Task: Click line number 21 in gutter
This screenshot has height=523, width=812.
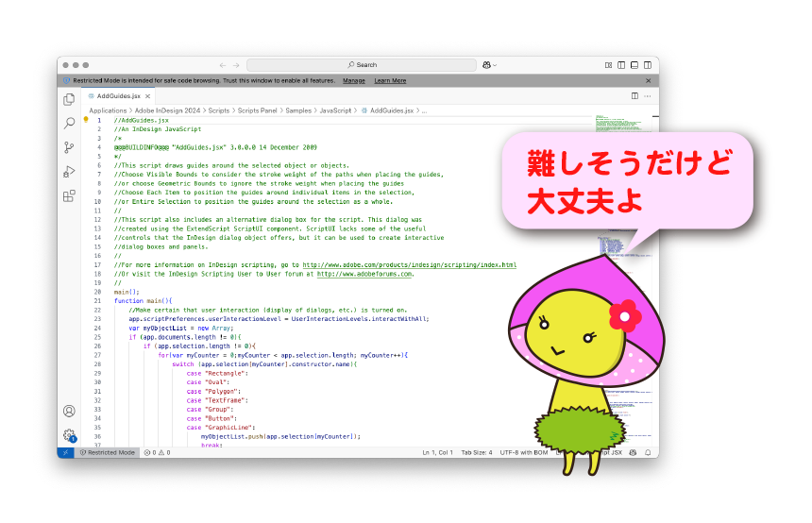Action: pos(97,301)
